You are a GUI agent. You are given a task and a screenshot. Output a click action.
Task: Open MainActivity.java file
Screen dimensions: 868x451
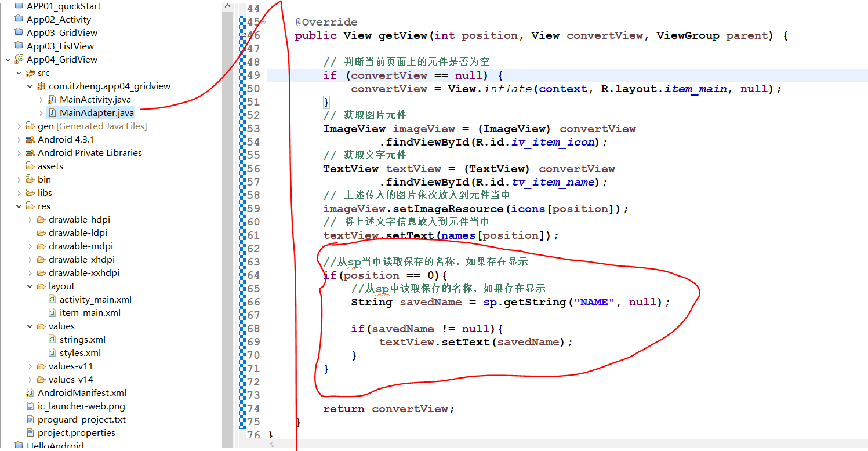pyautogui.click(x=95, y=100)
